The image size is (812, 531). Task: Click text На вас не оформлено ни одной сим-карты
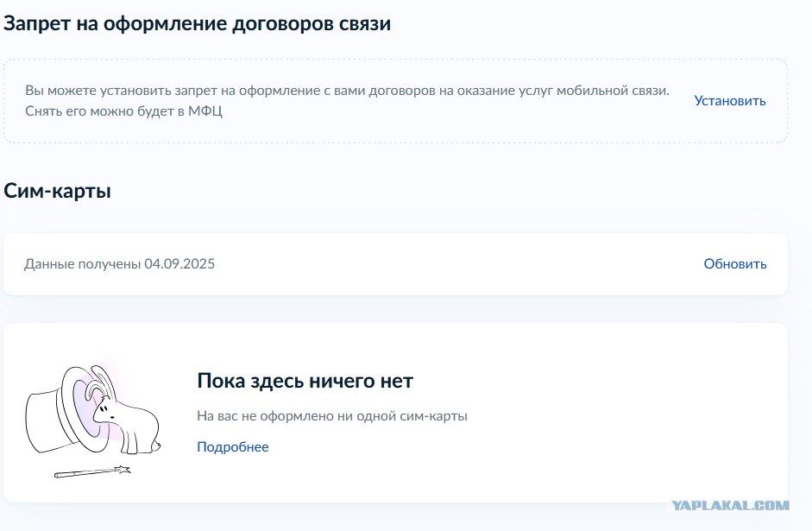coord(332,416)
